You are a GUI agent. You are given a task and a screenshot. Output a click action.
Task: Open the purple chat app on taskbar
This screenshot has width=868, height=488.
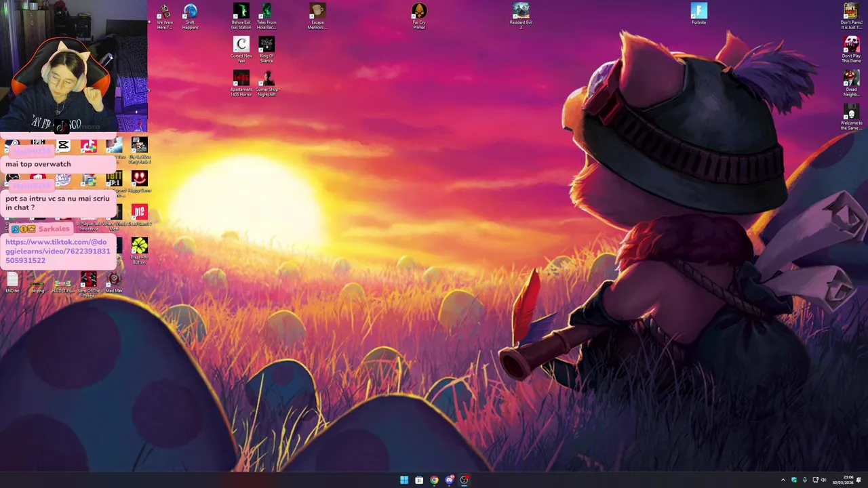[449, 480]
